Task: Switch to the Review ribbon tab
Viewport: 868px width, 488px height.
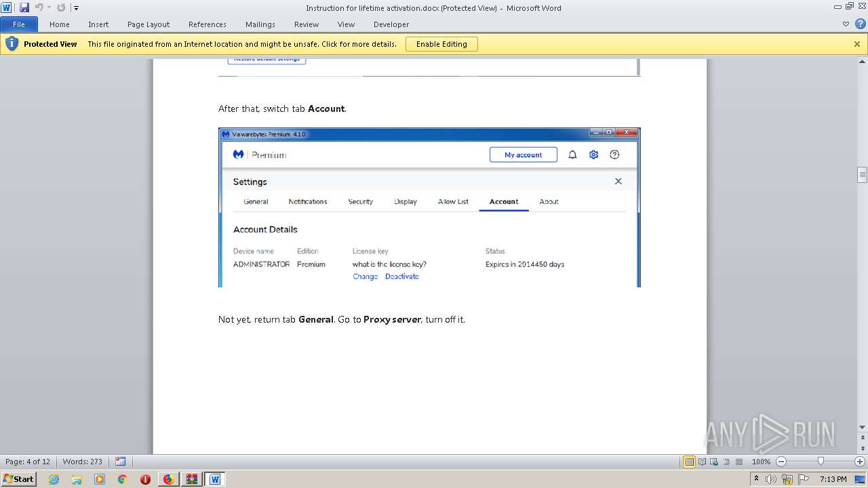Action: (307, 24)
